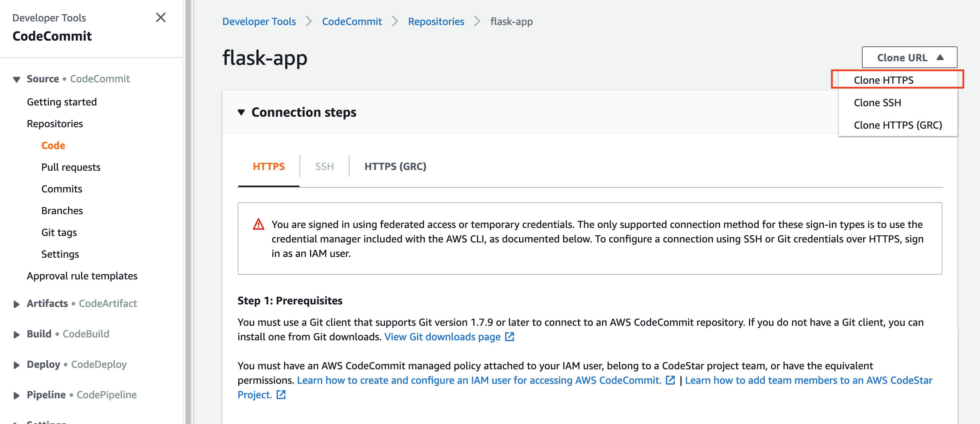Open repository Settings in sidebar
Viewport: 980px width, 424px height.
(60, 254)
